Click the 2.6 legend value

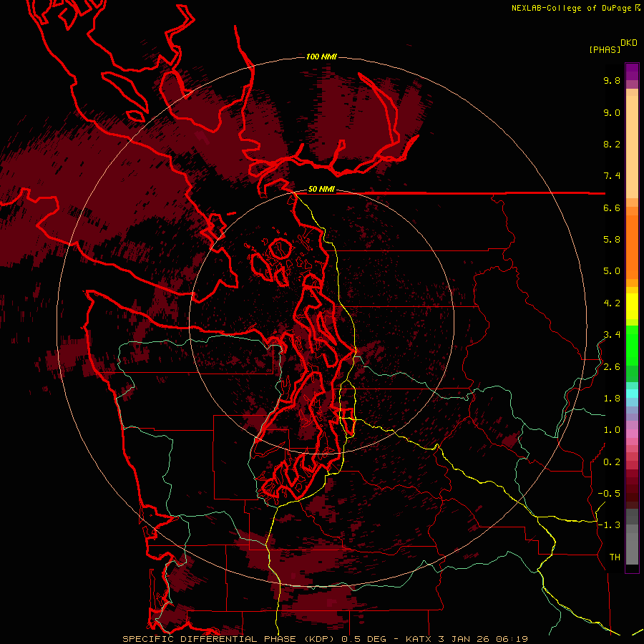pyautogui.click(x=612, y=367)
